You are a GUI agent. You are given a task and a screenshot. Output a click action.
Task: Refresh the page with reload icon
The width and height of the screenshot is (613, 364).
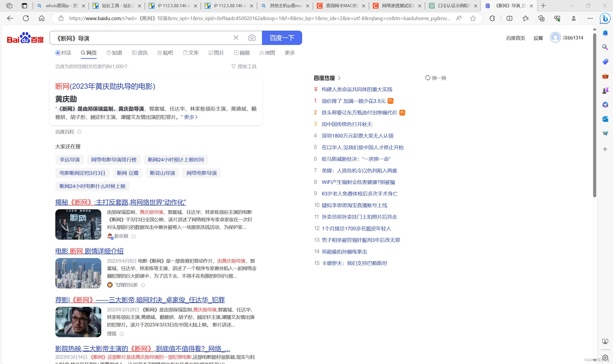click(x=26, y=18)
